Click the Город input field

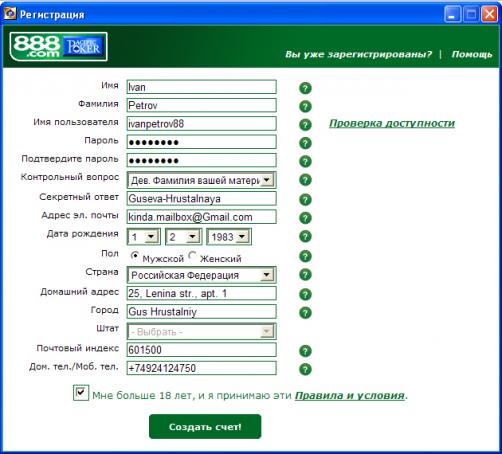(x=201, y=312)
